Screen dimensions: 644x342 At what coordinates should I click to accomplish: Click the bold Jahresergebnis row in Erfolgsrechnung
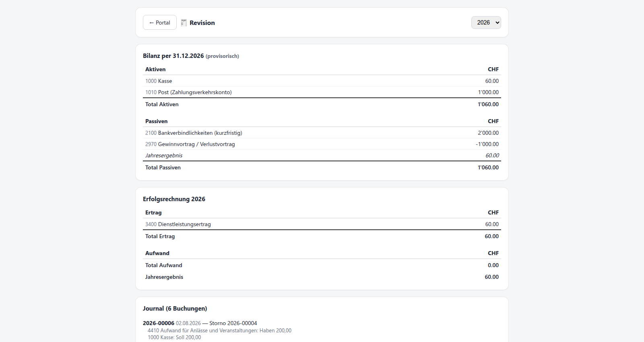click(322, 277)
